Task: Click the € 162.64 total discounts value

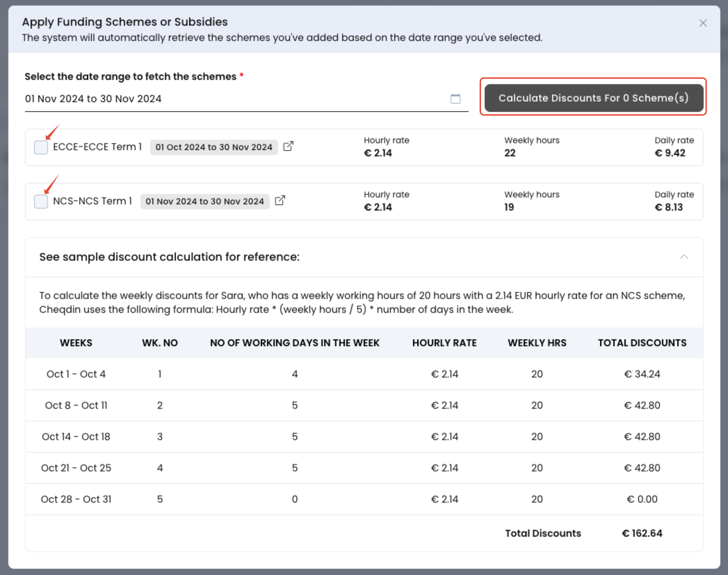Action: coord(642,533)
